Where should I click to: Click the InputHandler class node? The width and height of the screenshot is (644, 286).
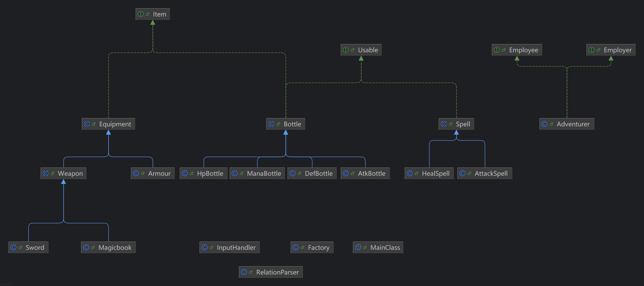(x=229, y=247)
